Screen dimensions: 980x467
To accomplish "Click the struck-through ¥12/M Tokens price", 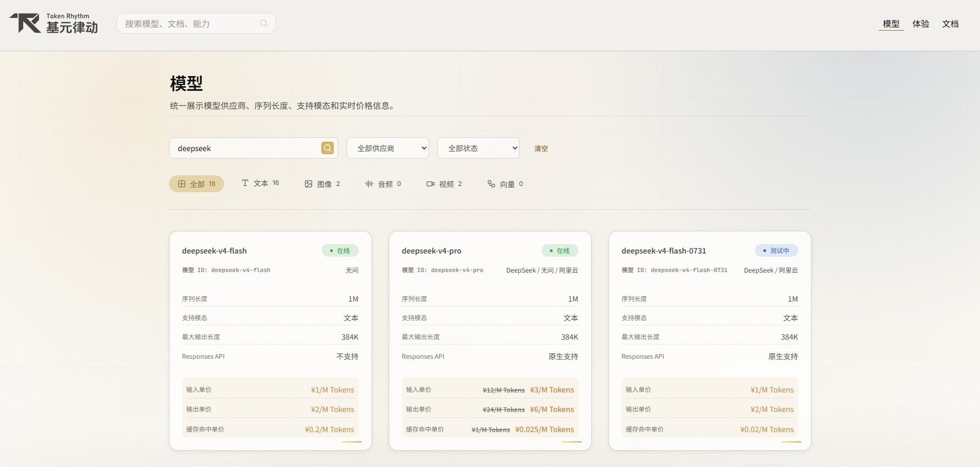I will pos(503,390).
